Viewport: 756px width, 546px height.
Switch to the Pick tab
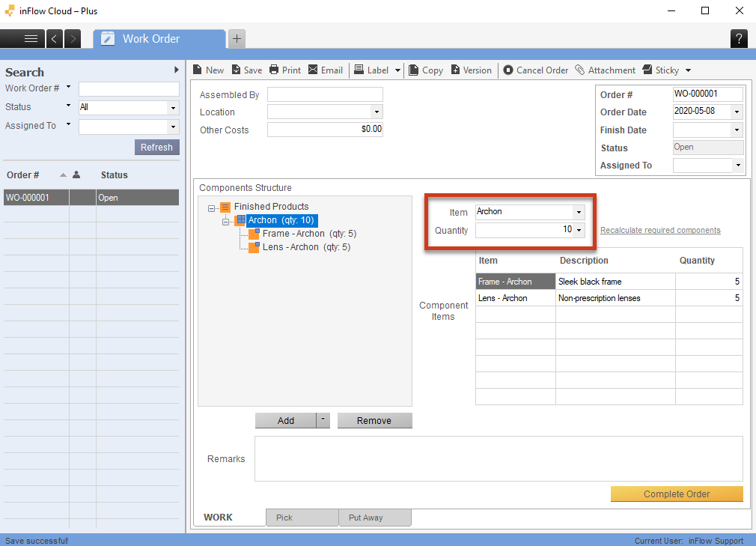point(302,518)
